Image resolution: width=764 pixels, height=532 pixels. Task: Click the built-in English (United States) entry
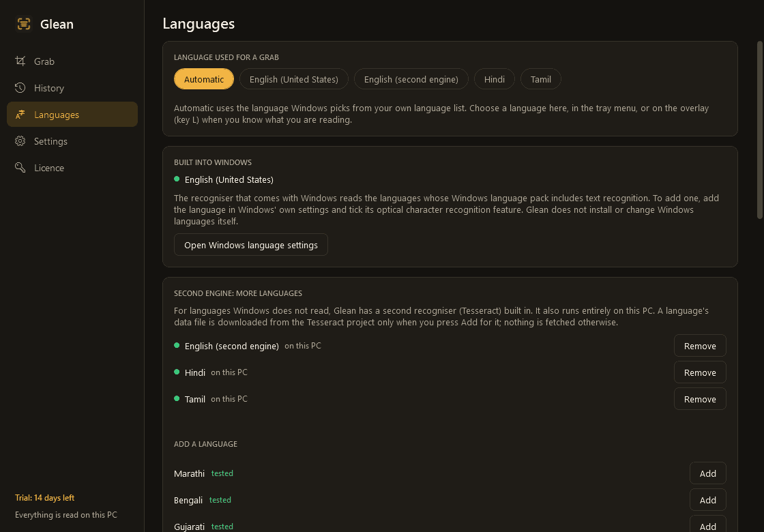coord(229,180)
